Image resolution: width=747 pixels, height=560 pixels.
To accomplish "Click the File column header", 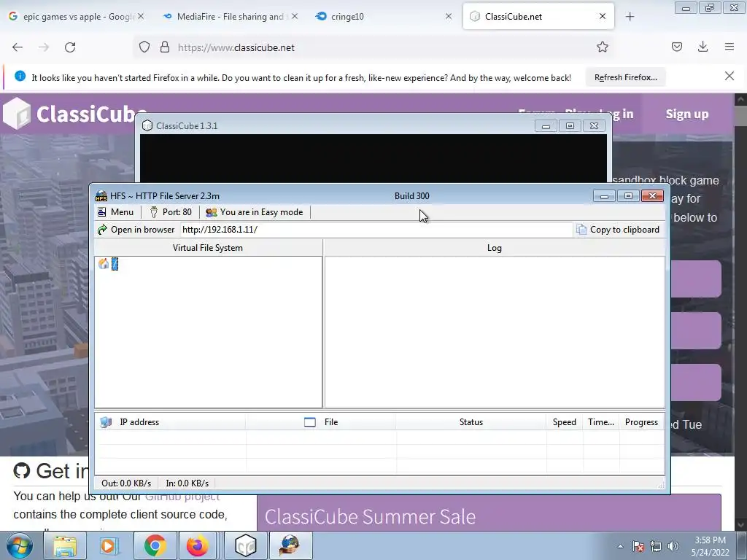I will pos(321,422).
